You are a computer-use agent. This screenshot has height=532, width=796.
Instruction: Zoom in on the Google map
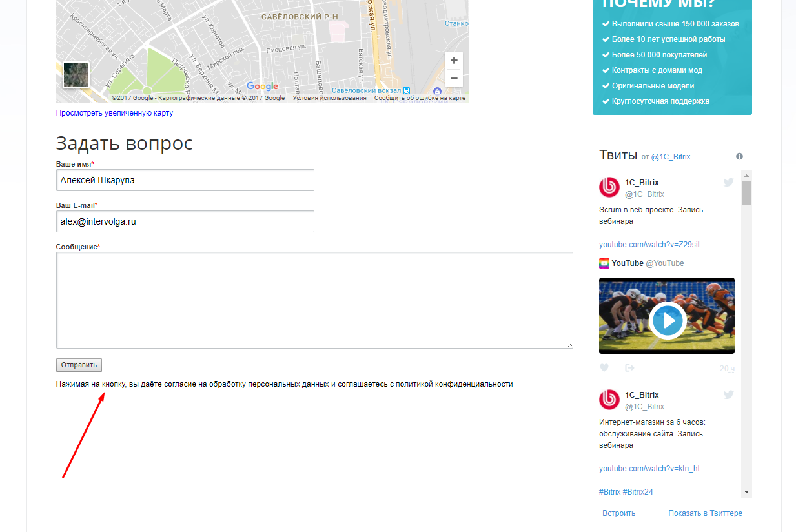point(454,61)
